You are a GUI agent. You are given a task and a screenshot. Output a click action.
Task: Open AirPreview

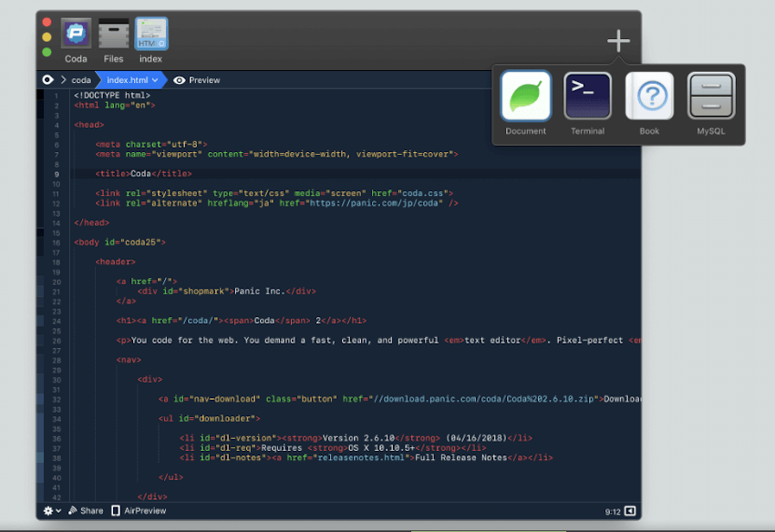(x=139, y=511)
